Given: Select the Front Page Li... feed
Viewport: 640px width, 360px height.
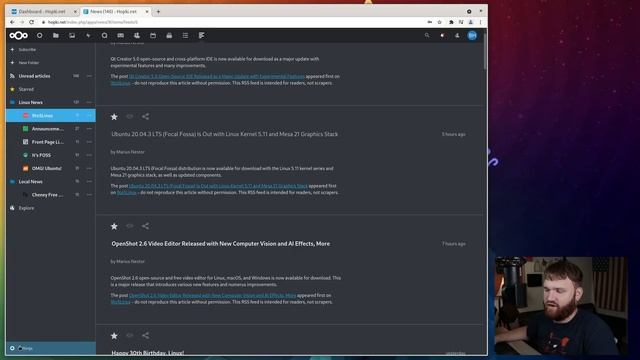Looking at the screenshot, I should click(x=48, y=142).
